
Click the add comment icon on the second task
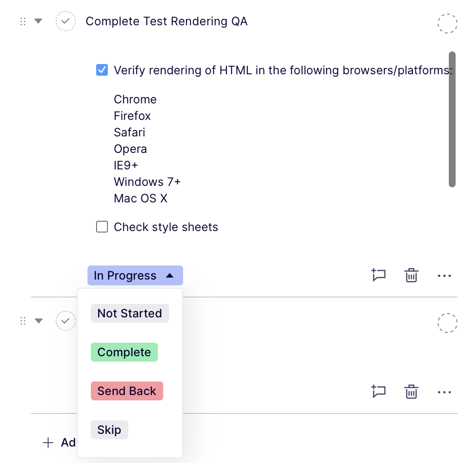tap(378, 392)
